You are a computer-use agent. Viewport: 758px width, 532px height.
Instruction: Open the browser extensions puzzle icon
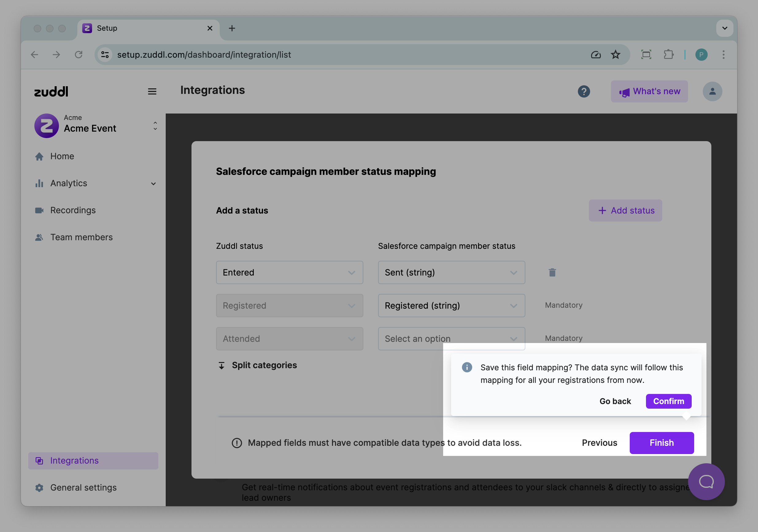pos(668,55)
